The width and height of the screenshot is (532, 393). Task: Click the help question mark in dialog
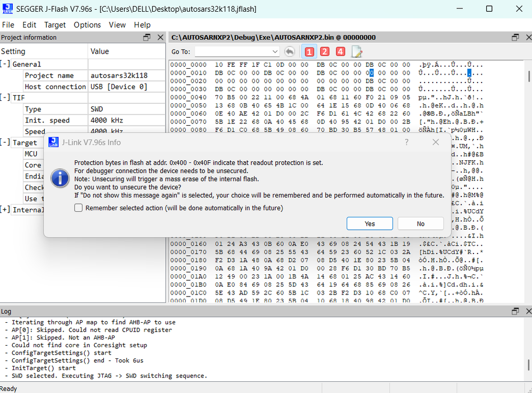click(x=406, y=142)
